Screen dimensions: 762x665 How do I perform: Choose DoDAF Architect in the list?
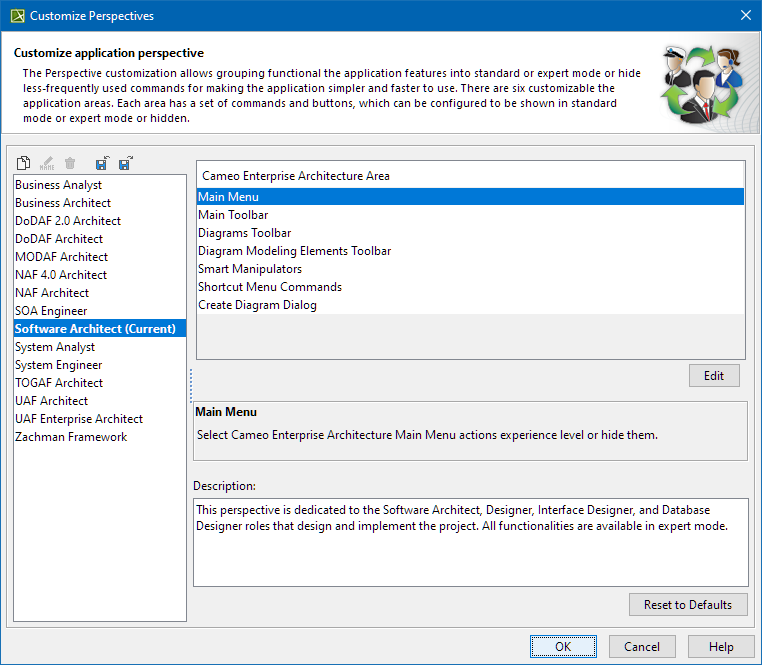point(100,239)
